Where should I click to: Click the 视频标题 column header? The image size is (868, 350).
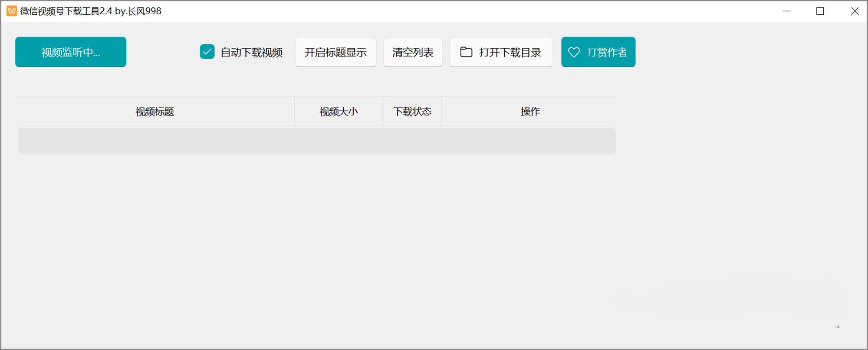pyautogui.click(x=155, y=112)
